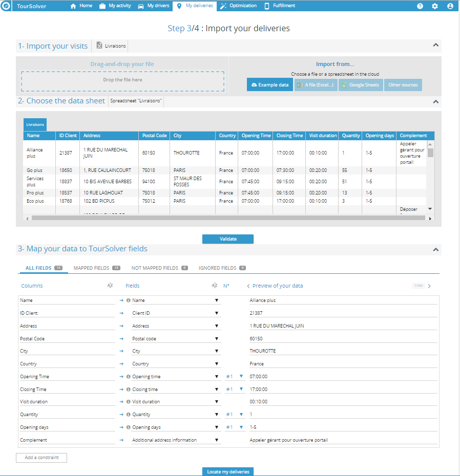The height and width of the screenshot is (476, 460).
Task: Click mapping arrow on Complement row
Action: pyautogui.click(x=121, y=440)
